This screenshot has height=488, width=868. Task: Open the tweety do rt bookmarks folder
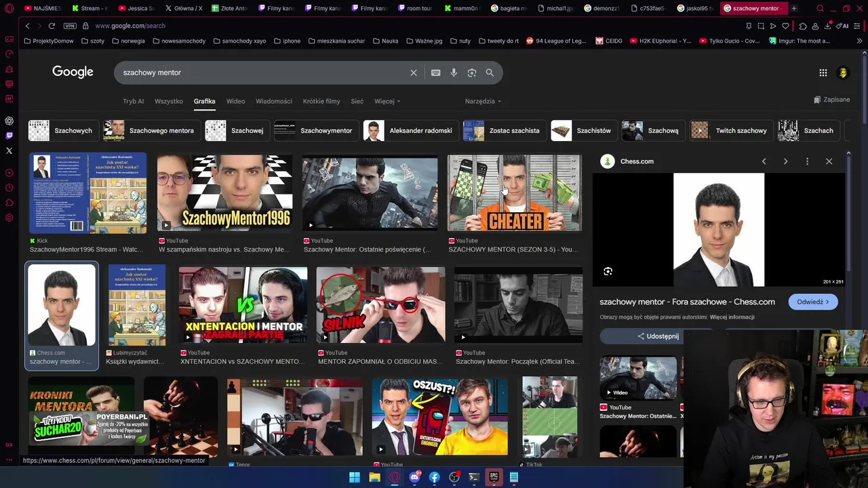(498, 41)
